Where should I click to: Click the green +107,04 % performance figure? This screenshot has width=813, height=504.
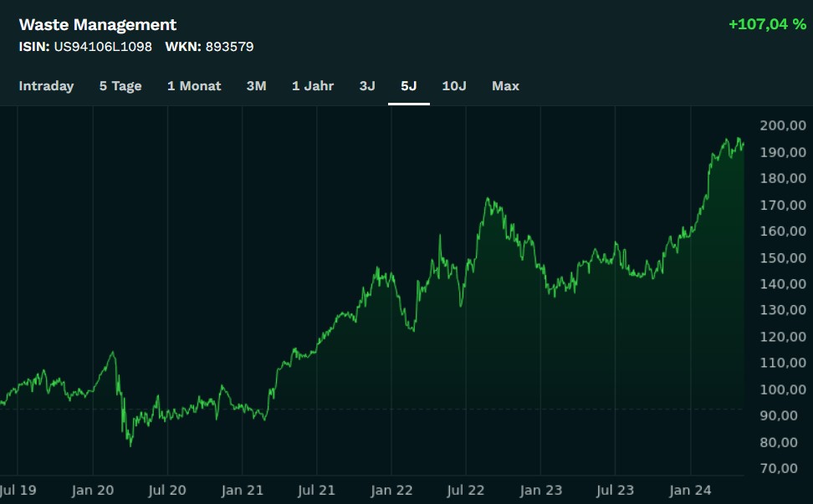(766, 24)
